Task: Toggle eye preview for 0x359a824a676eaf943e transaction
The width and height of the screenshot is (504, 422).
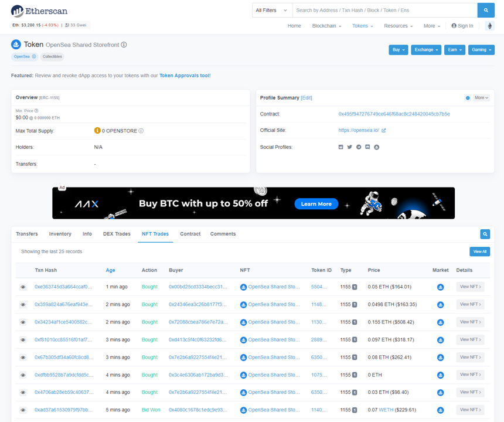Action: [23, 304]
